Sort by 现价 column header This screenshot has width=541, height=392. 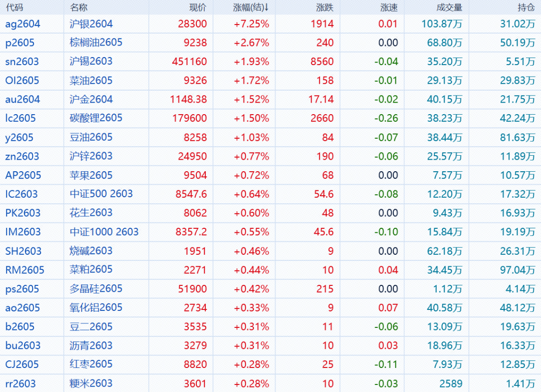click(x=198, y=8)
